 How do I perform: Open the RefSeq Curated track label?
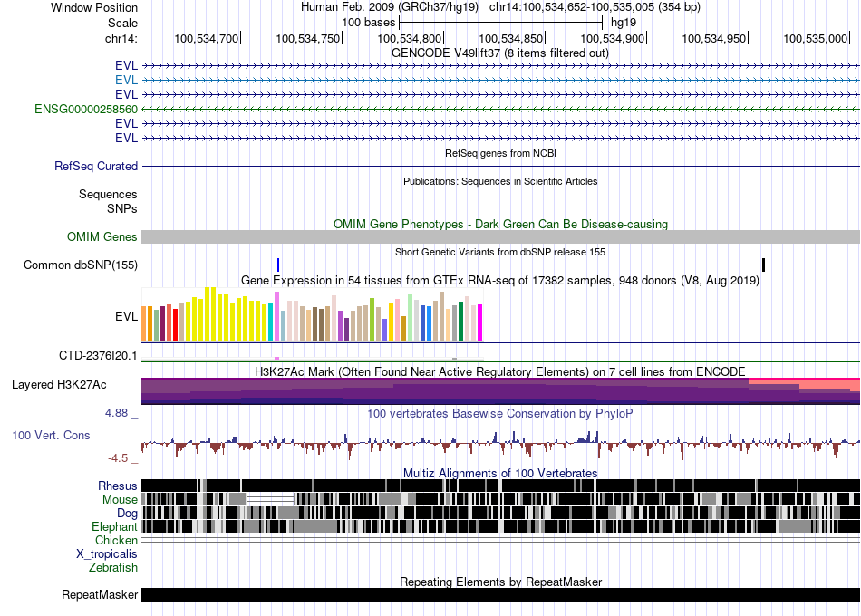96,166
